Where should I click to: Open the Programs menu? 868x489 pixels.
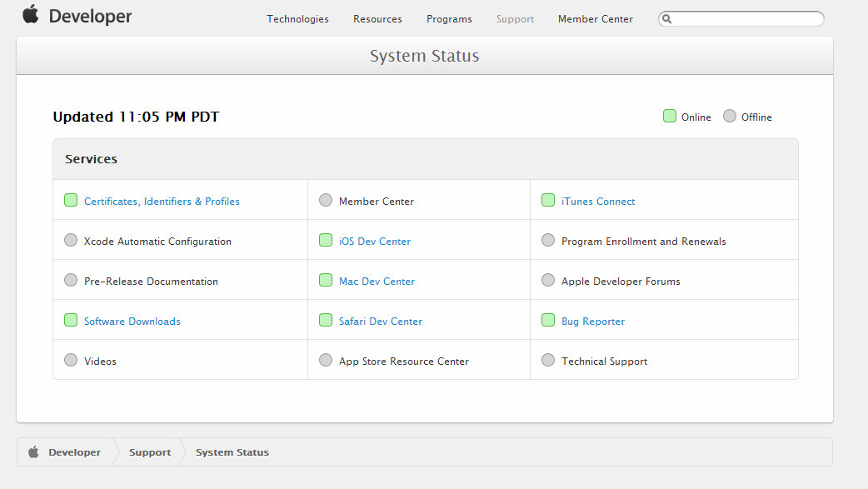click(449, 19)
